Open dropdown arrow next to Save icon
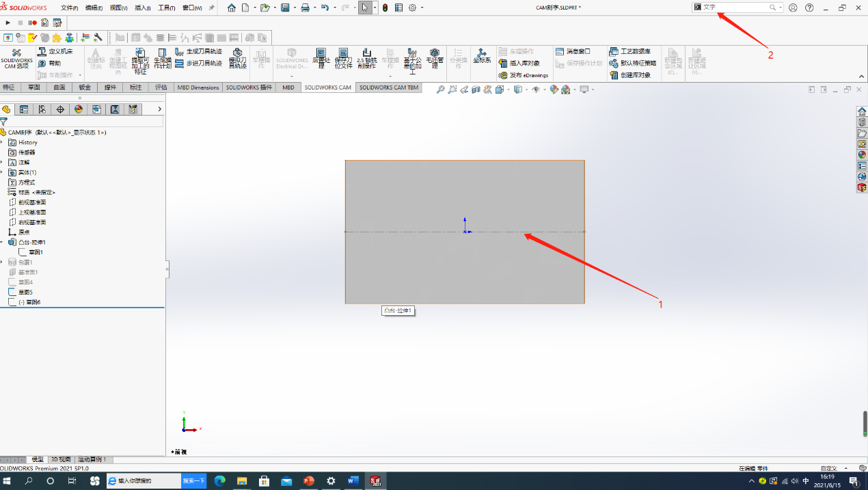The width and height of the screenshot is (868, 490). point(294,8)
